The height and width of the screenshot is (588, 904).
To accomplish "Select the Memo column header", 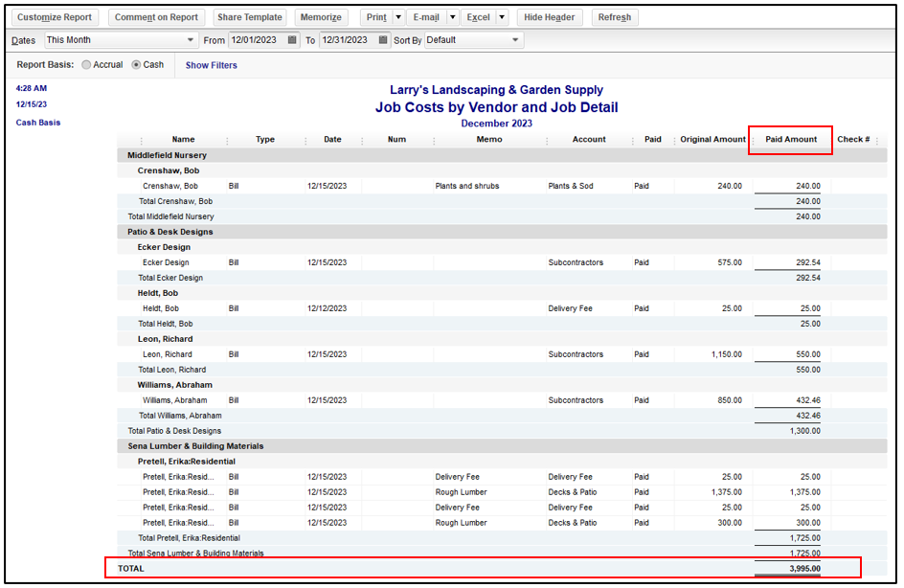I will [489, 140].
